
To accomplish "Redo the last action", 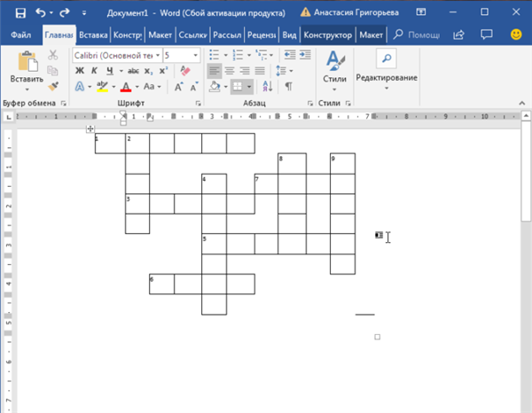I will click(x=64, y=13).
